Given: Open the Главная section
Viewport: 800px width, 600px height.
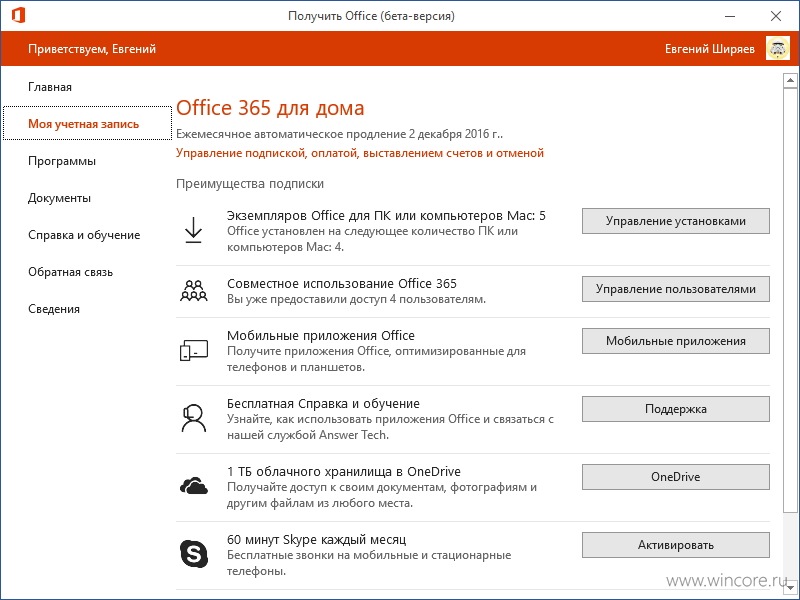Looking at the screenshot, I should (x=50, y=87).
